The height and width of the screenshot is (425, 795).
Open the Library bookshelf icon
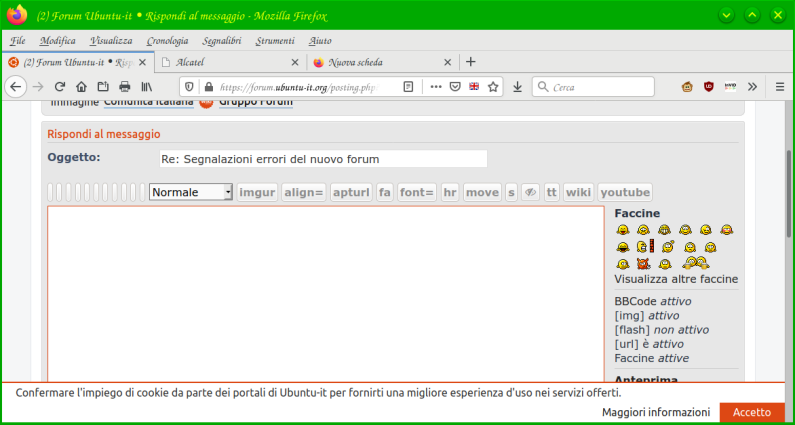pos(147,87)
